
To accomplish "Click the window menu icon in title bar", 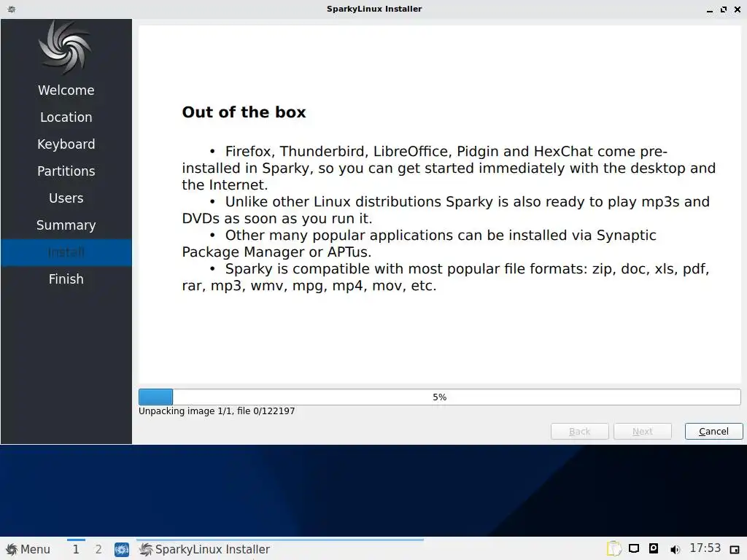I will [12, 9].
